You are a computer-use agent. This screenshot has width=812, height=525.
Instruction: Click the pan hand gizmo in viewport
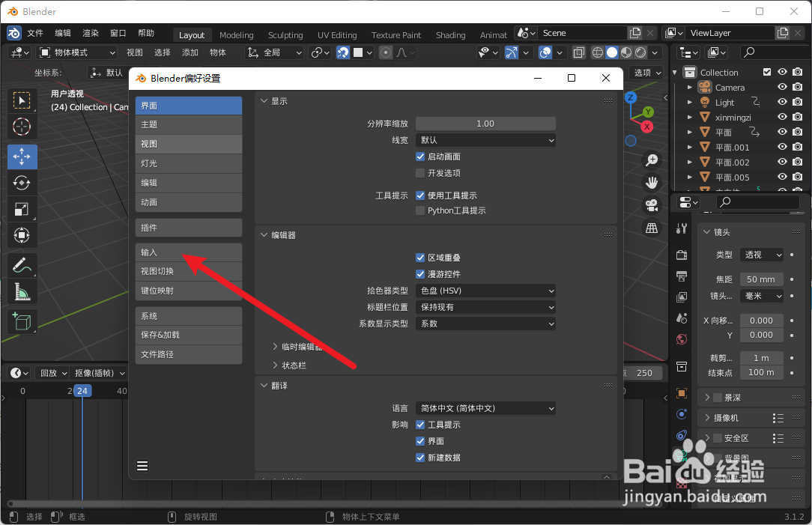point(652,182)
